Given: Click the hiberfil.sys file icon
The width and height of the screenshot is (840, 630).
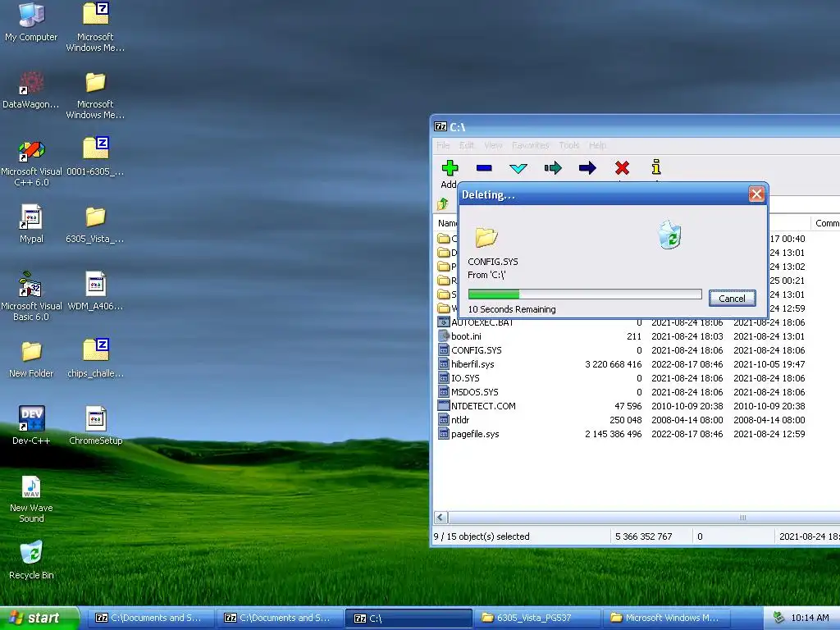Looking at the screenshot, I should [444, 364].
